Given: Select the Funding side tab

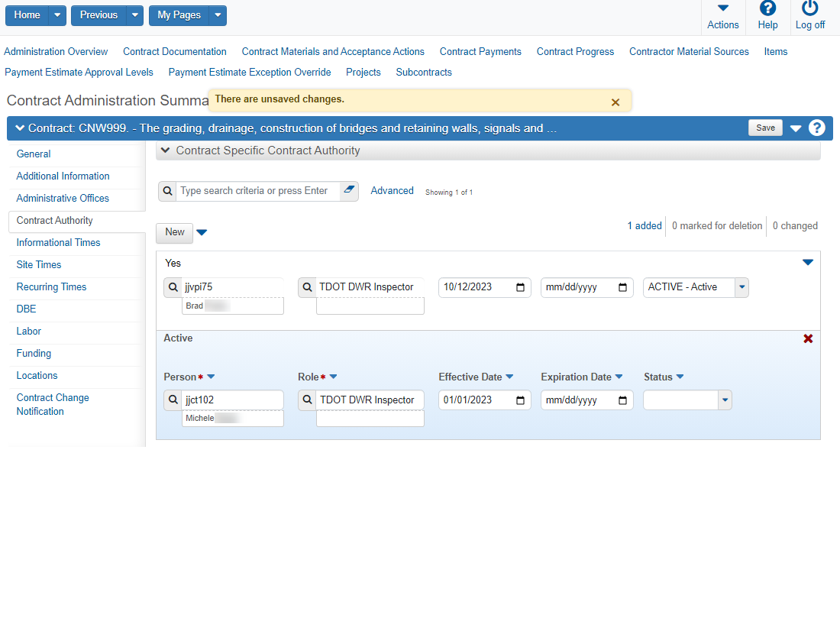Looking at the screenshot, I should pyautogui.click(x=34, y=353).
